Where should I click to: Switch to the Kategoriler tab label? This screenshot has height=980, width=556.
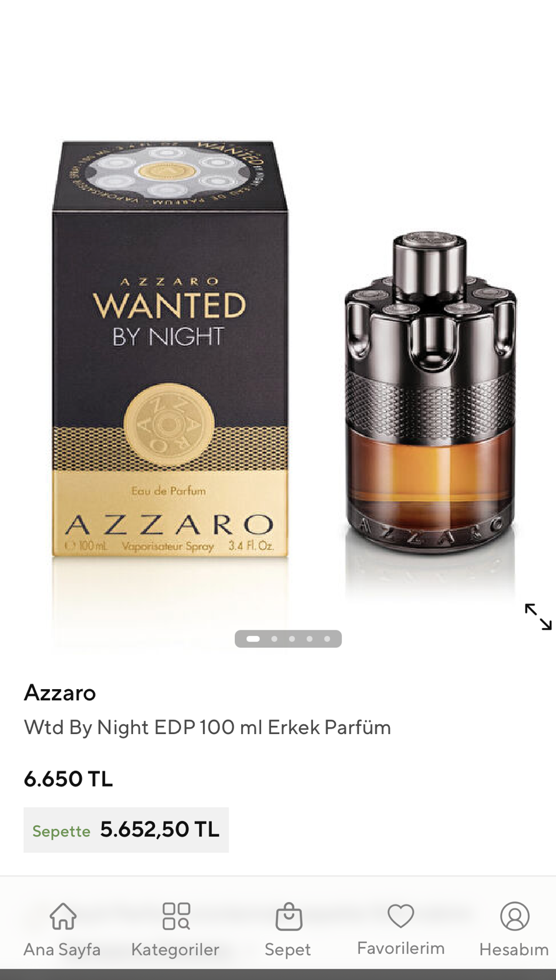coord(176,949)
